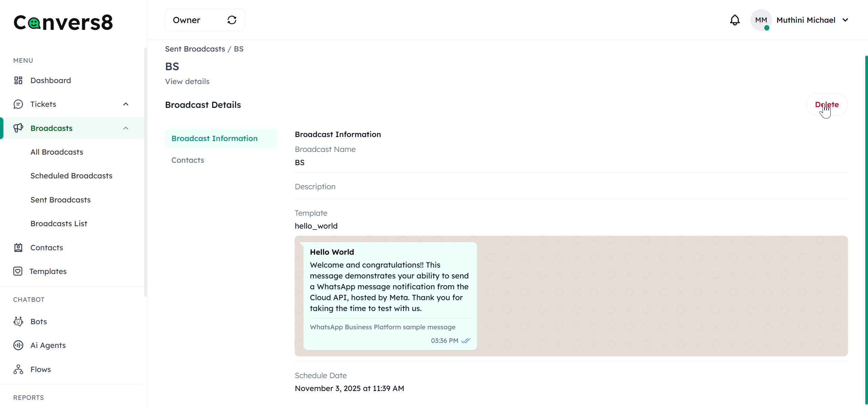Click the Bots robot icon
868x409 pixels.
(x=18, y=322)
